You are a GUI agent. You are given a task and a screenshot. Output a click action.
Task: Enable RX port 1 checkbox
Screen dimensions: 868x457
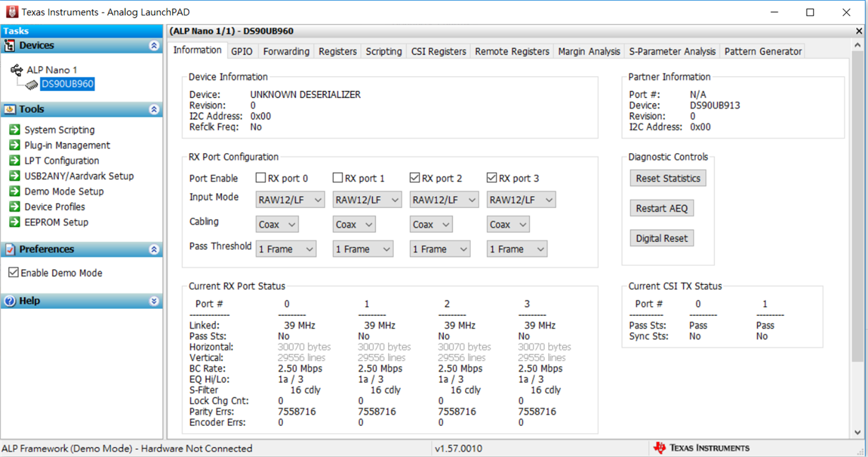337,178
